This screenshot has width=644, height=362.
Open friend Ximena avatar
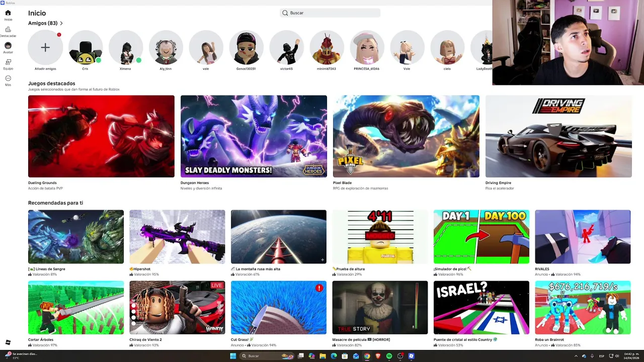(125, 47)
